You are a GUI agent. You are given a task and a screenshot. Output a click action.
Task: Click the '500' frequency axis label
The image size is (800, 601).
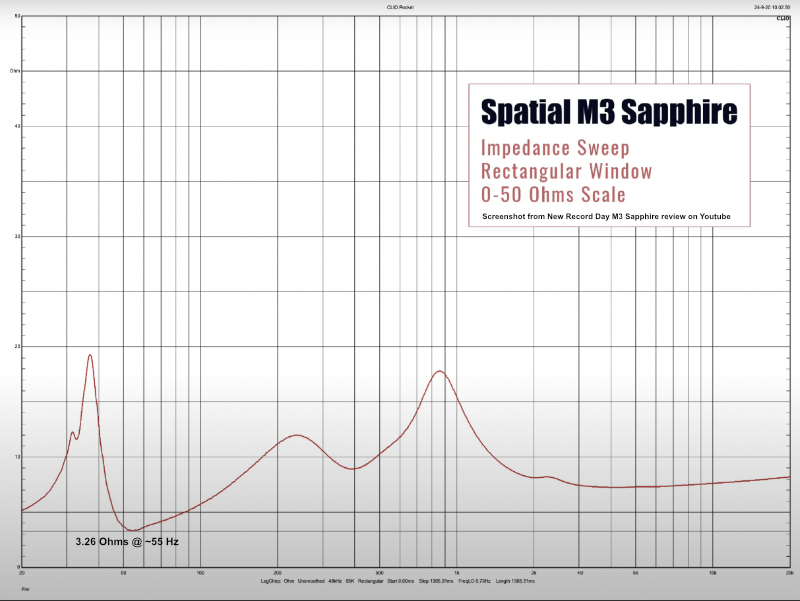tap(380, 573)
